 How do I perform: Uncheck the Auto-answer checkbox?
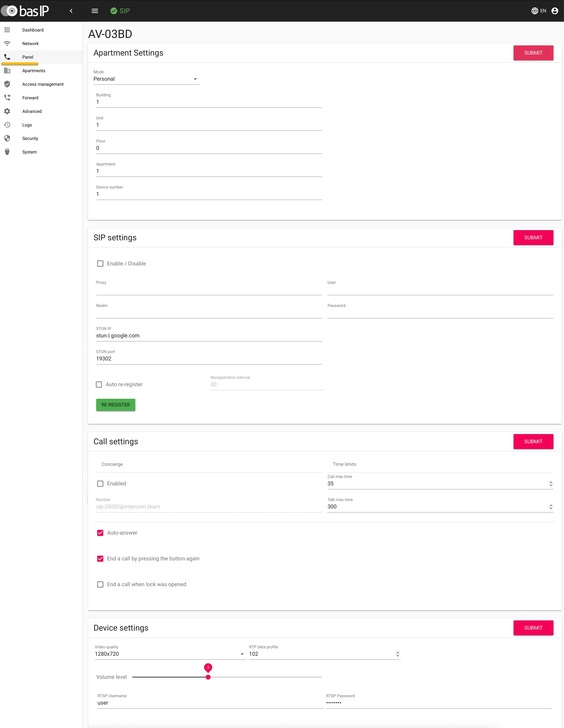pyautogui.click(x=100, y=533)
